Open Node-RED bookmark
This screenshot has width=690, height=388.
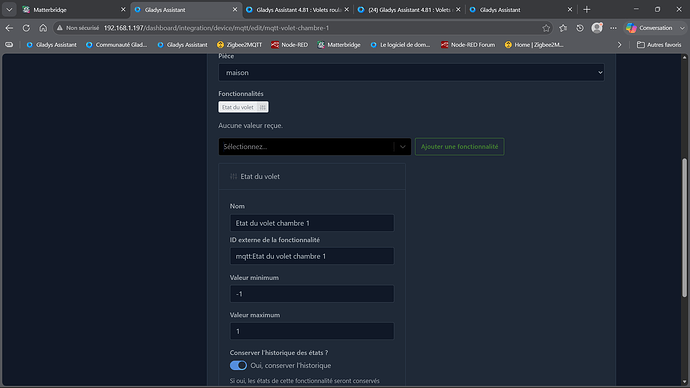click(290, 44)
